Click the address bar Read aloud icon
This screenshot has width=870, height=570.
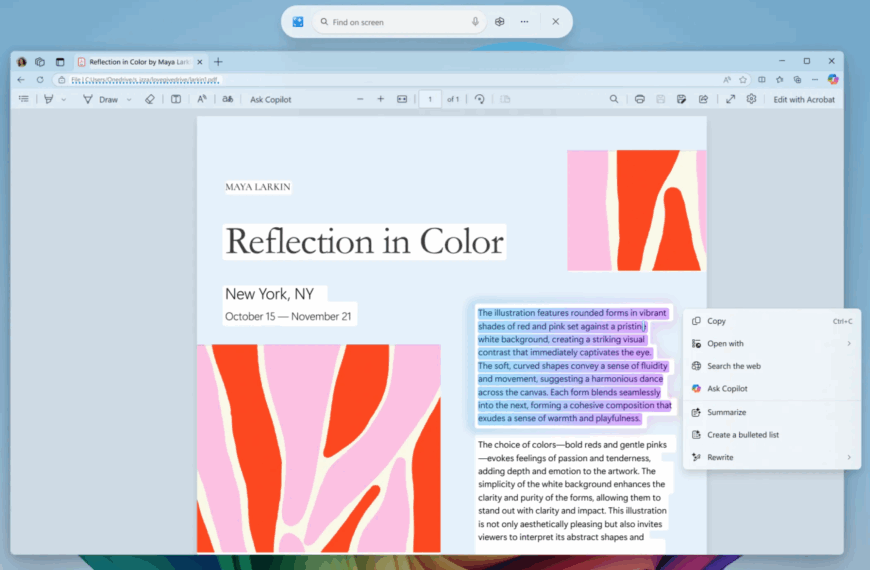tap(727, 80)
